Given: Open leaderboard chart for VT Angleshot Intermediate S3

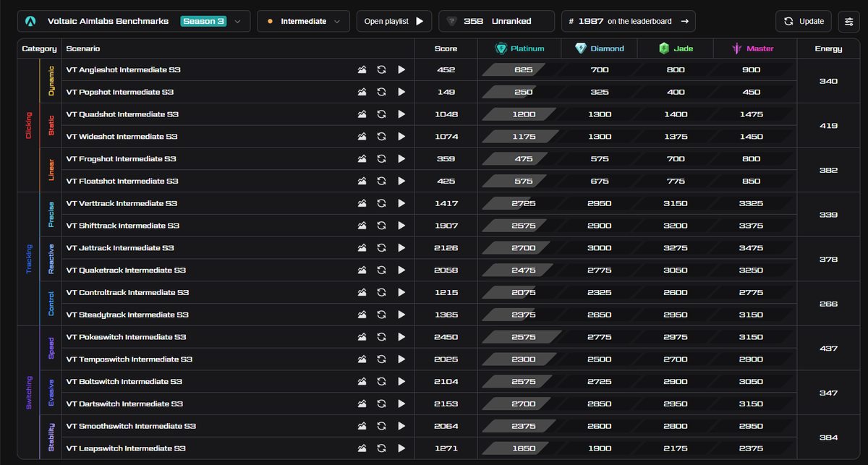Looking at the screenshot, I should coord(362,70).
